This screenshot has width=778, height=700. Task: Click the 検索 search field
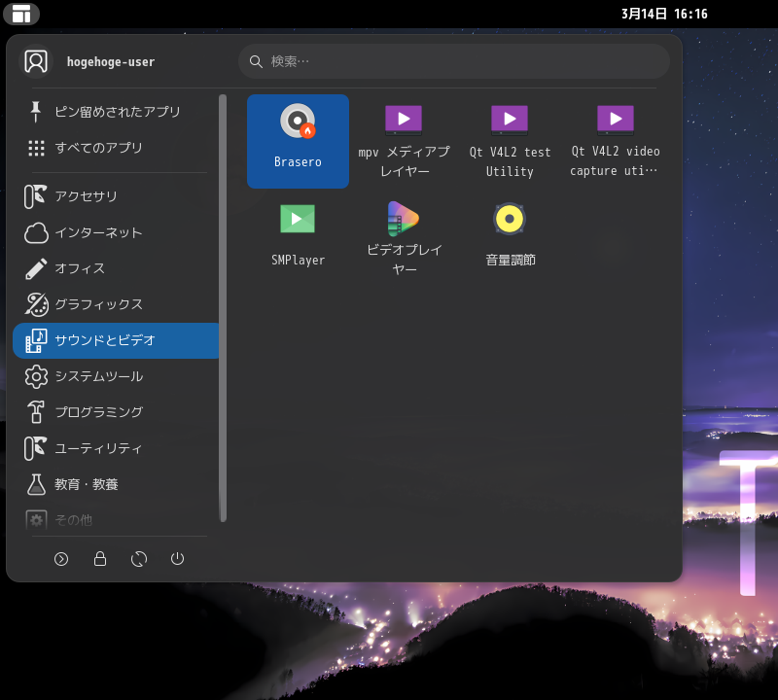pyautogui.click(x=453, y=61)
